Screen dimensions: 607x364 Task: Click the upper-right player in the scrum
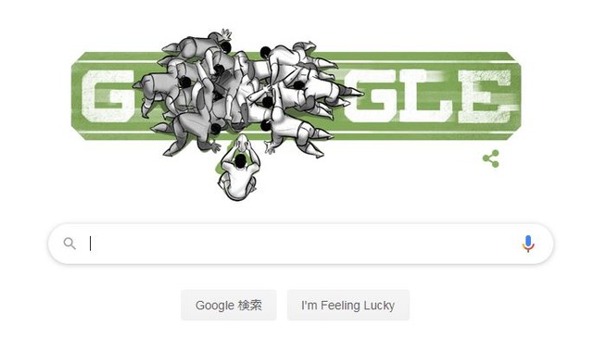[297, 58]
